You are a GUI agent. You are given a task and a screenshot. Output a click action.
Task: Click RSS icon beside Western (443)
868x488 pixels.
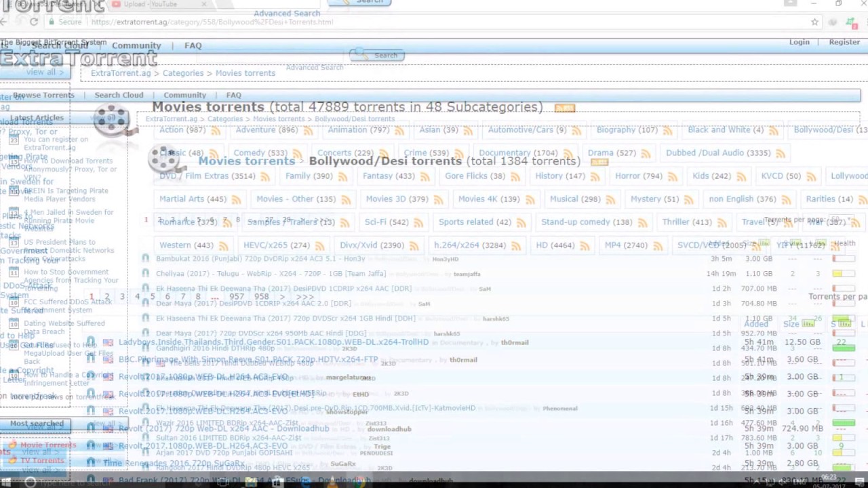point(223,246)
